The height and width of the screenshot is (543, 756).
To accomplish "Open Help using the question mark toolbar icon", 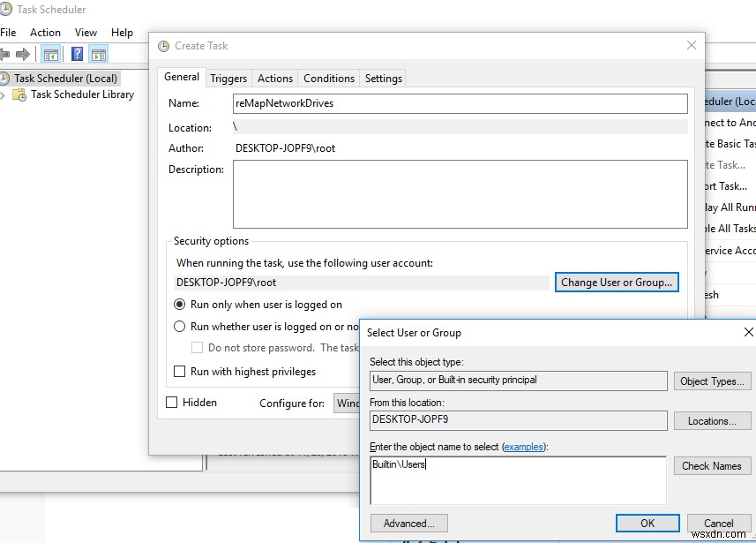I will (x=78, y=53).
